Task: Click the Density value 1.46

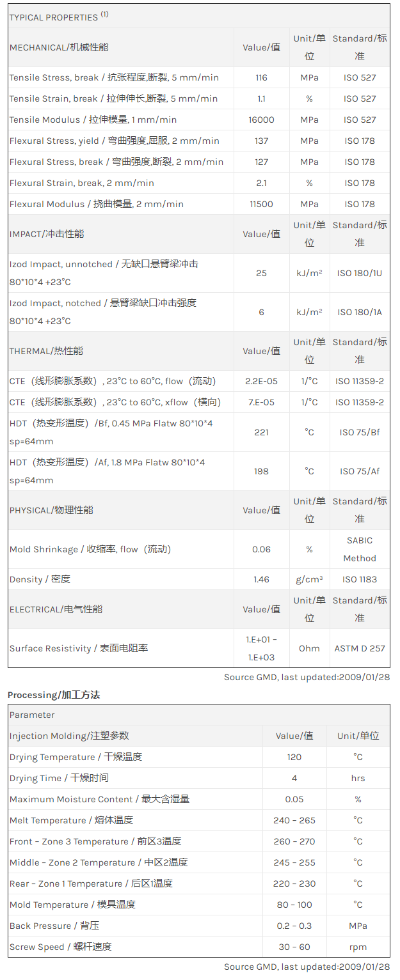Action: point(261,579)
